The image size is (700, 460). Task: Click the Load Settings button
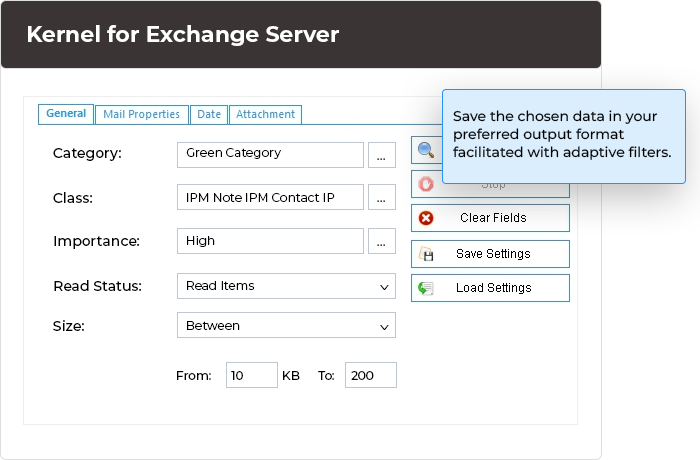click(x=490, y=288)
